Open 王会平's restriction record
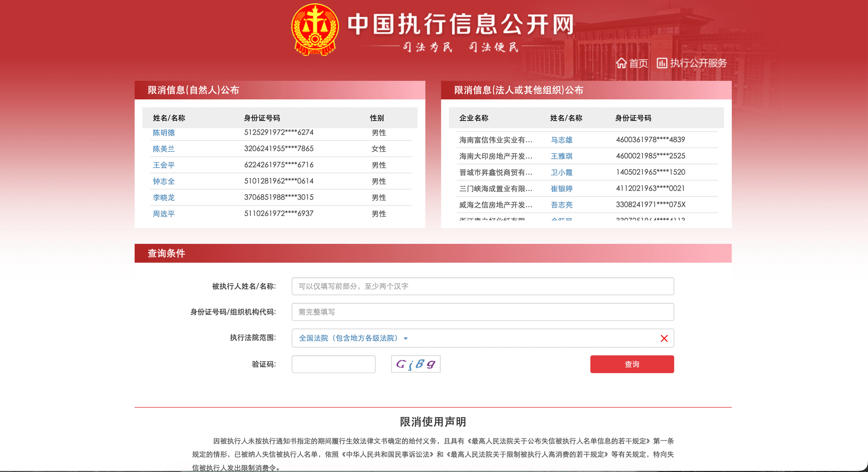The image size is (868, 472). click(163, 165)
